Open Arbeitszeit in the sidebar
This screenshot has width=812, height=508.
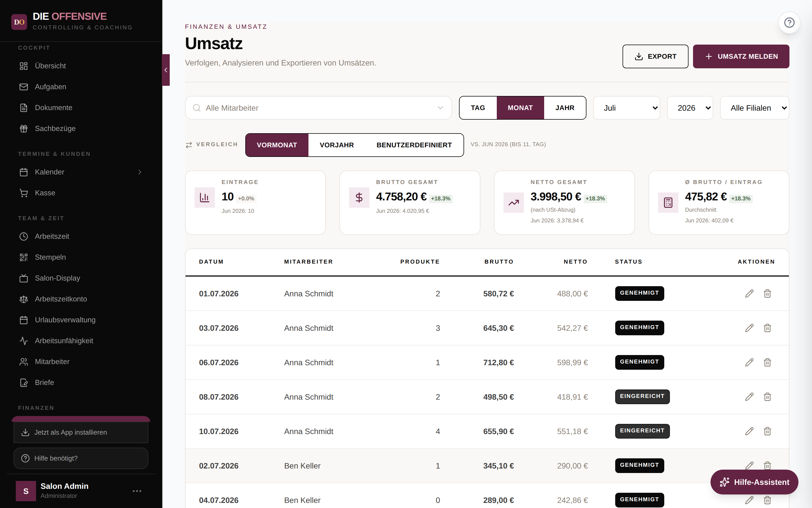click(x=81, y=236)
